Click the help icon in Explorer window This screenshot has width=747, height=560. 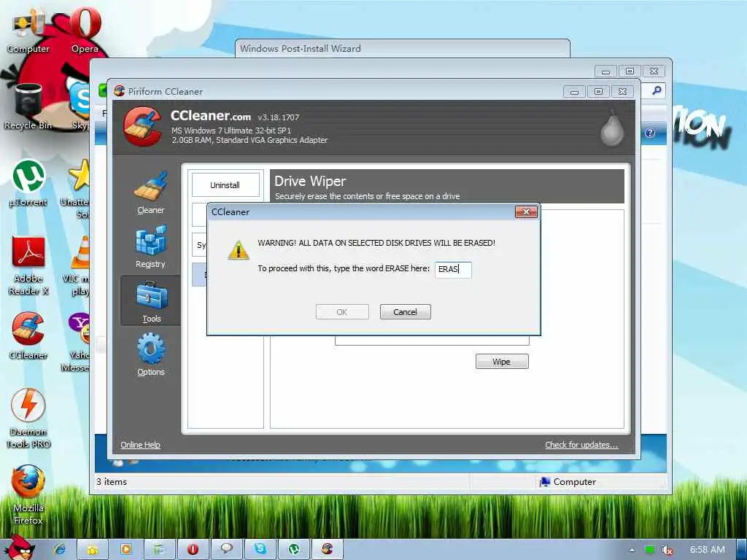[650, 133]
